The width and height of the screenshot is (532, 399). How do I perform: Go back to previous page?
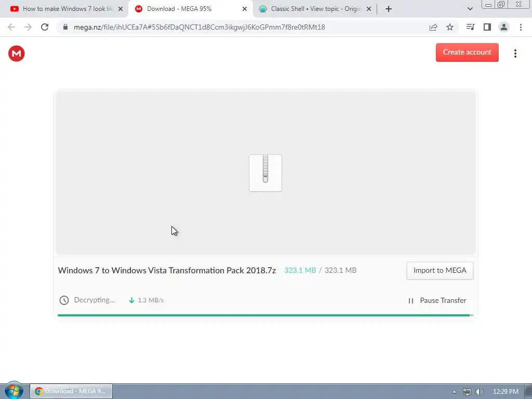coord(11,27)
